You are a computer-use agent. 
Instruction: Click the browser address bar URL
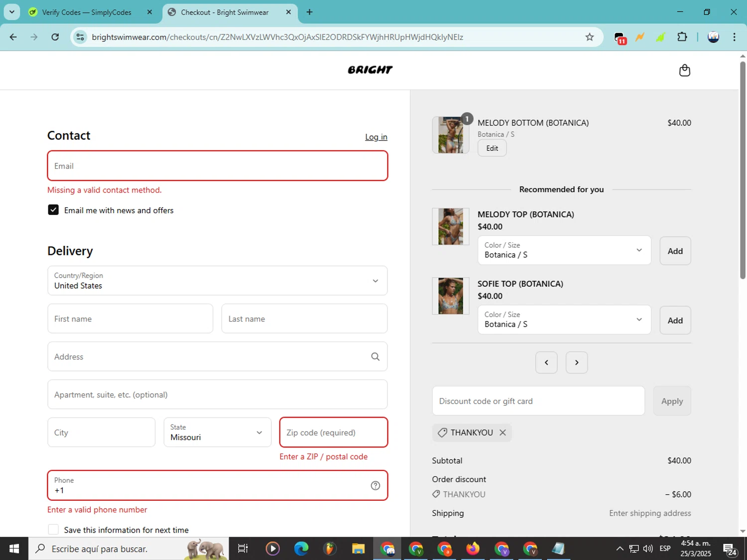point(277,37)
